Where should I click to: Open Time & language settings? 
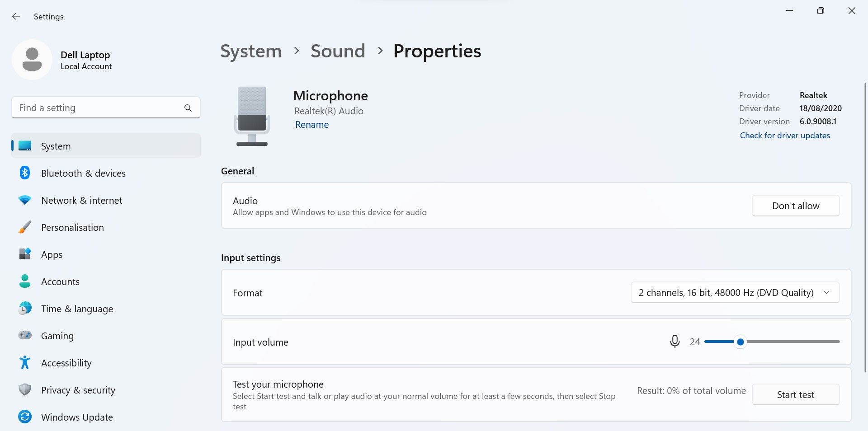pyautogui.click(x=77, y=309)
